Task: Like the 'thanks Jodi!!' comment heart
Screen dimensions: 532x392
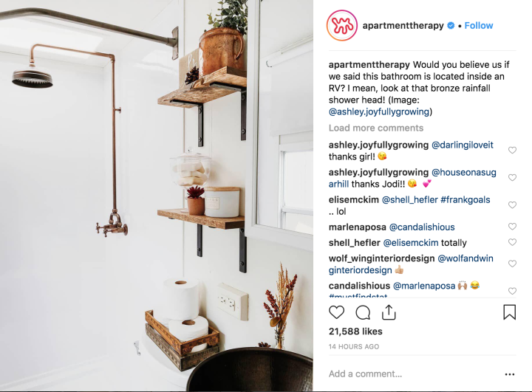Action: pos(512,178)
